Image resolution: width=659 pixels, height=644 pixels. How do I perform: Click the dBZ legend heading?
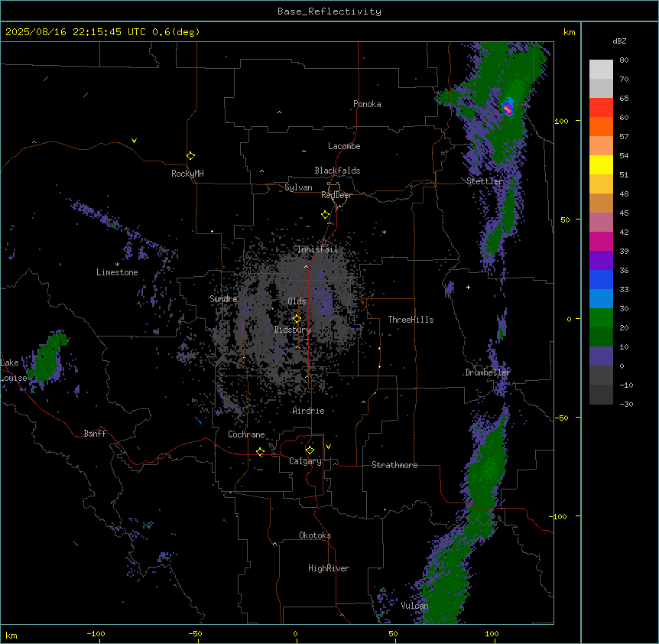click(x=619, y=41)
